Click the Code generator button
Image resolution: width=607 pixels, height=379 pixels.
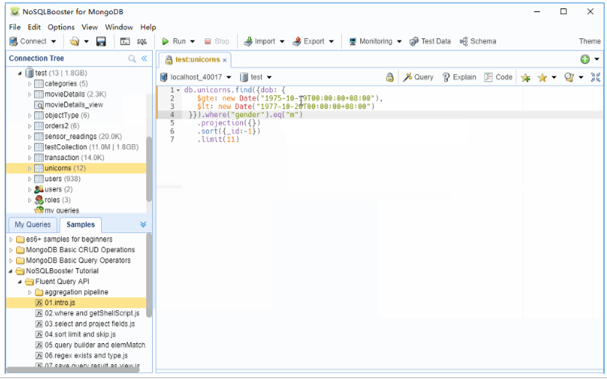(498, 77)
